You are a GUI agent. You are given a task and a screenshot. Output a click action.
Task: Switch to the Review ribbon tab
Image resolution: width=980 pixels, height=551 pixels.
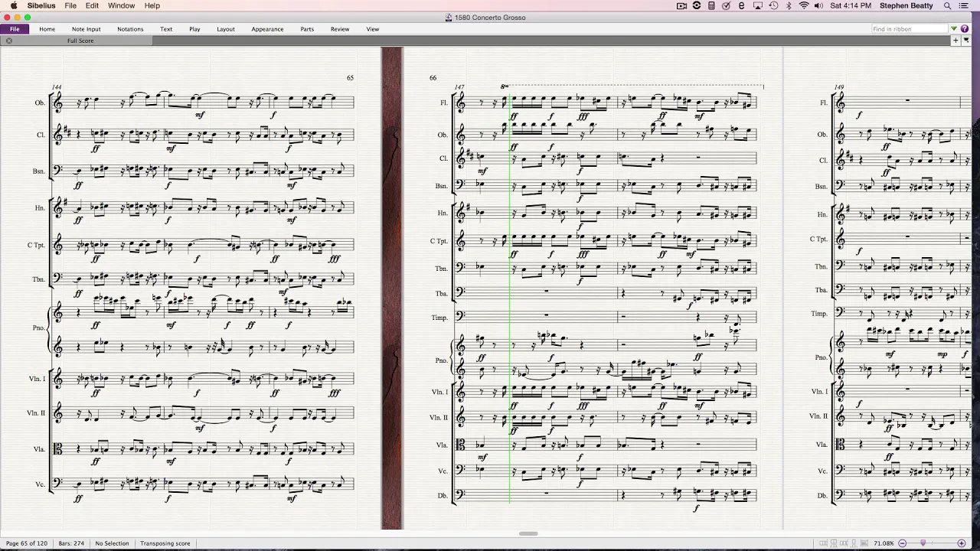tap(340, 29)
